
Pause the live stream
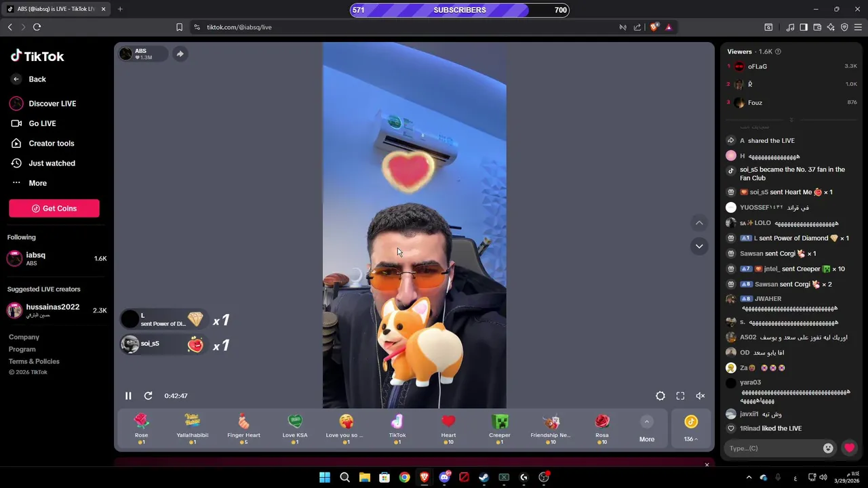(x=128, y=396)
